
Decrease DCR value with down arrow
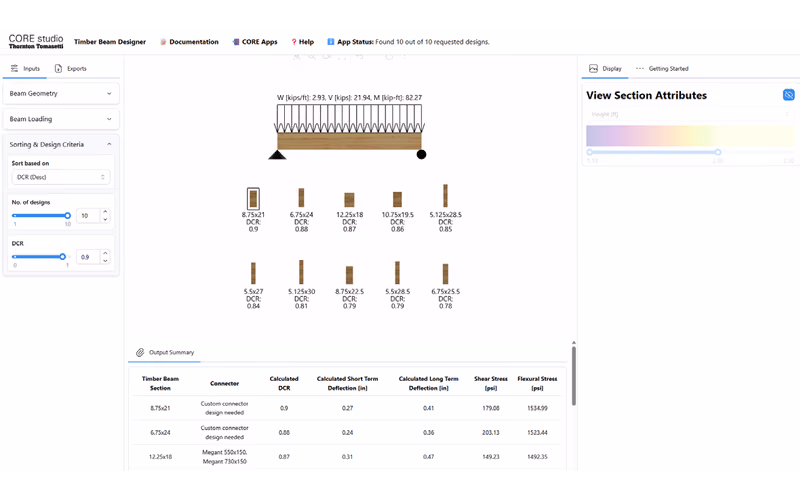point(105,261)
